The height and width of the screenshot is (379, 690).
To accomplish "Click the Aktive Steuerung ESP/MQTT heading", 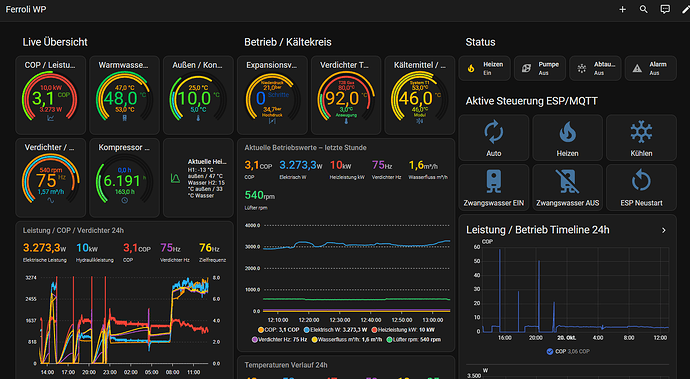I will [x=532, y=101].
